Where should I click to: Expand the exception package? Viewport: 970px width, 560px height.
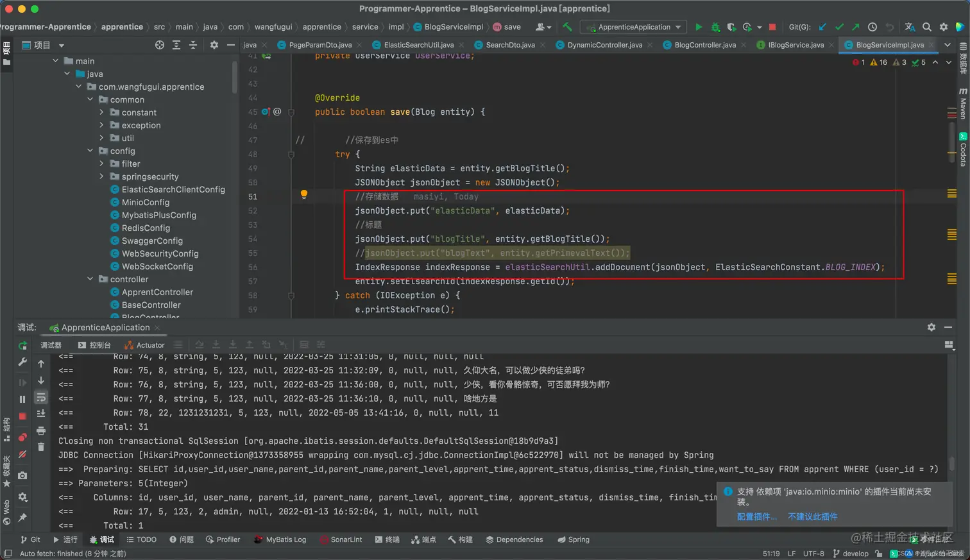(101, 125)
